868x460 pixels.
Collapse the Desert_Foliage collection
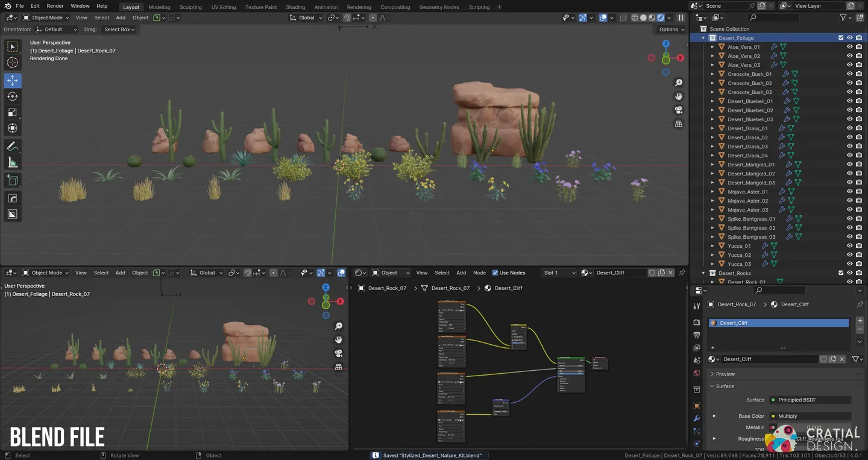point(703,38)
